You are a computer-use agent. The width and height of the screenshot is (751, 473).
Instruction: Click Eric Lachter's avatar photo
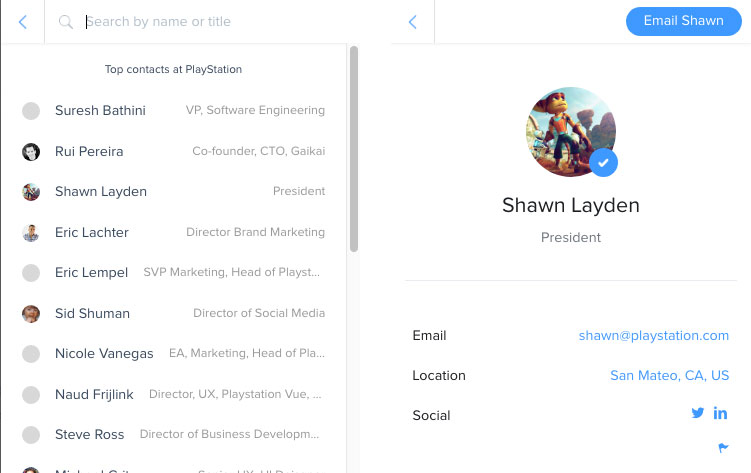tap(31, 233)
